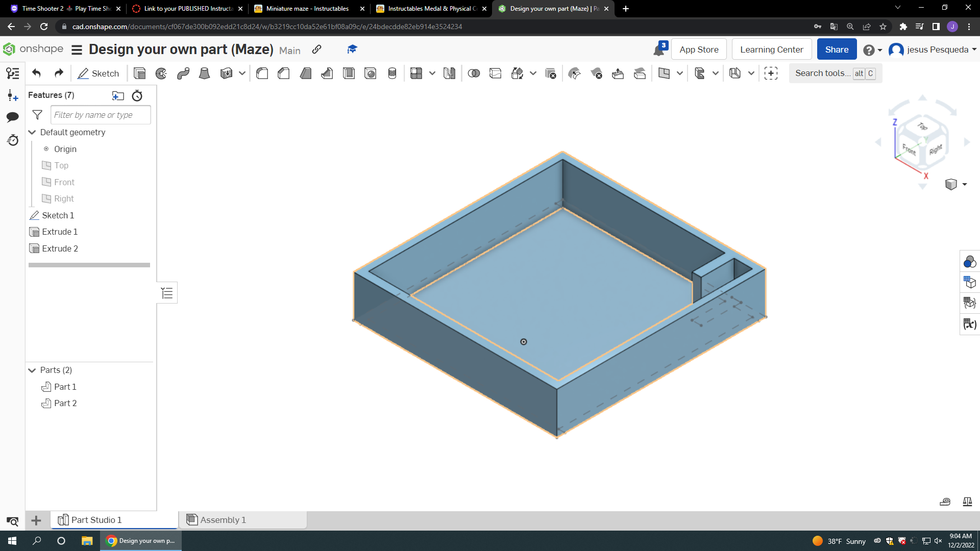Switch to the Assembly 1 tab
Image resolution: width=980 pixels, height=551 pixels.
[223, 520]
